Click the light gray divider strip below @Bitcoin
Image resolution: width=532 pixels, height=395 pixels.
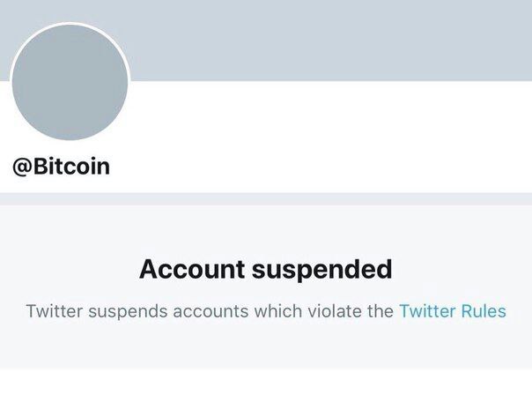coord(265,198)
